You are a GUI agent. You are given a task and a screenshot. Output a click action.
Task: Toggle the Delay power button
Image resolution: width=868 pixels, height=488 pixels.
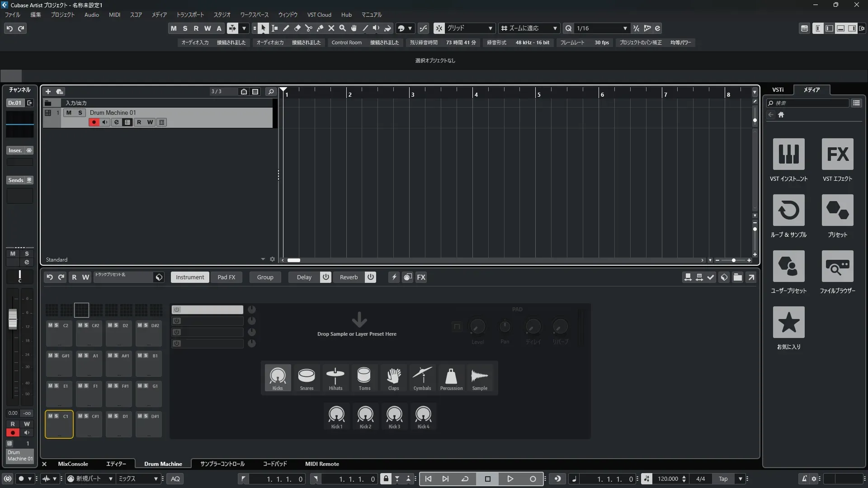[325, 277]
